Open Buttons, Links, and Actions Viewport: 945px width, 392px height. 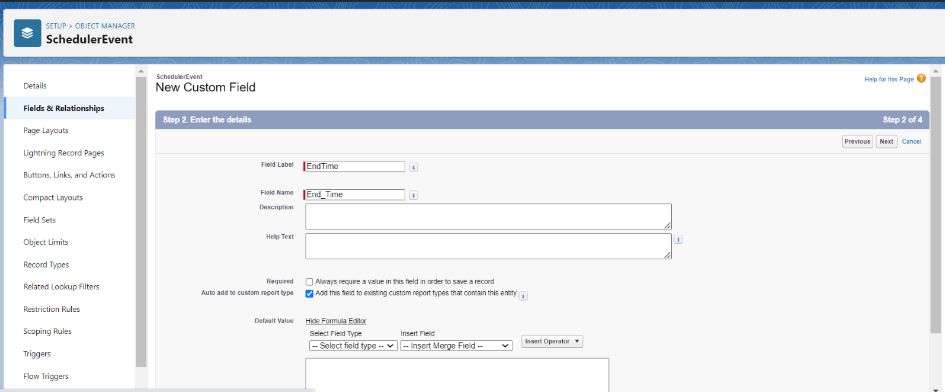pyautogui.click(x=69, y=175)
